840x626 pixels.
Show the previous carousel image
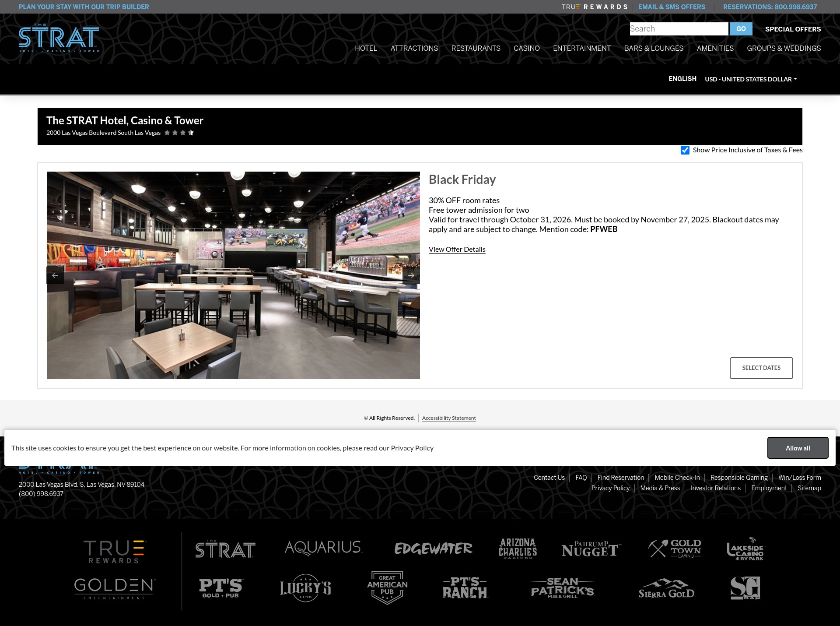click(55, 275)
